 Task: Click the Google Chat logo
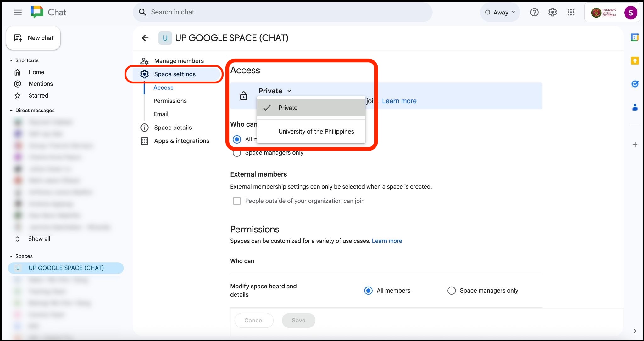point(37,12)
